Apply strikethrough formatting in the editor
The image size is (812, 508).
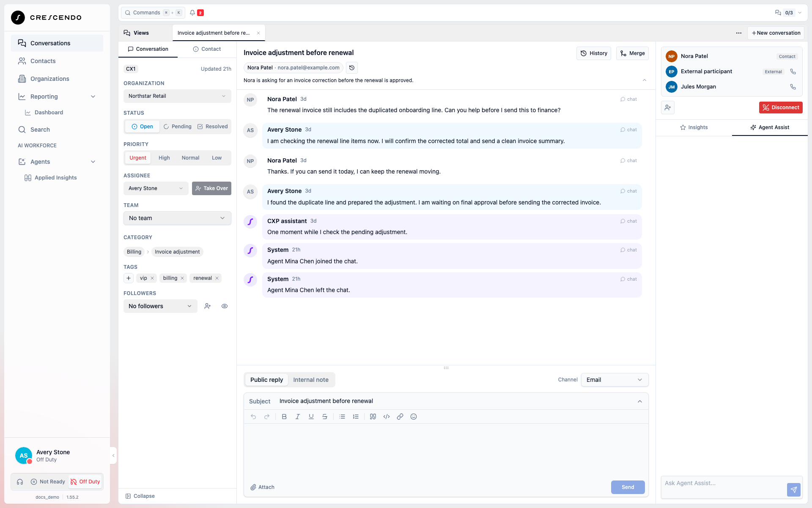click(325, 417)
